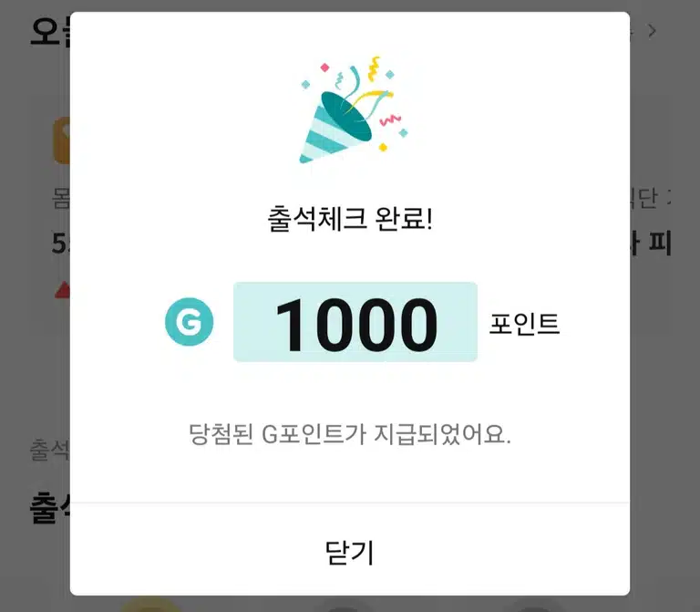Tap the dimmed 단 text on right side
The image size is (700, 612).
(644, 198)
